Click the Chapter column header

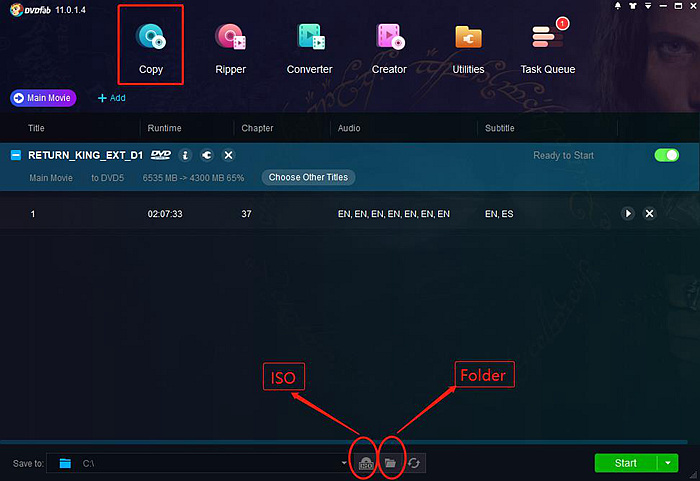pos(257,128)
